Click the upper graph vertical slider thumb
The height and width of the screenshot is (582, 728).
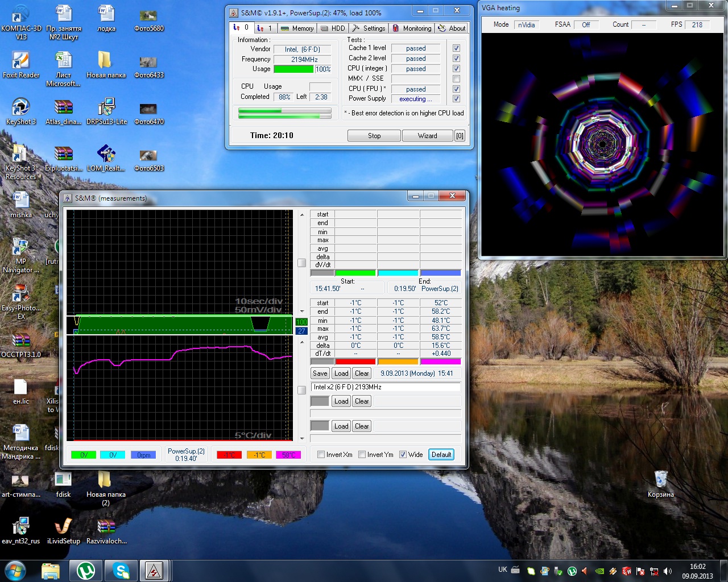(x=302, y=263)
